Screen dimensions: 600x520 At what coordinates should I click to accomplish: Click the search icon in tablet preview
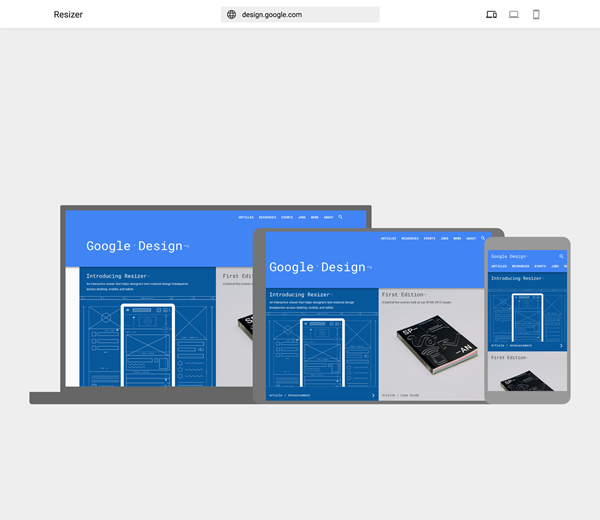[x=483, y=238]
